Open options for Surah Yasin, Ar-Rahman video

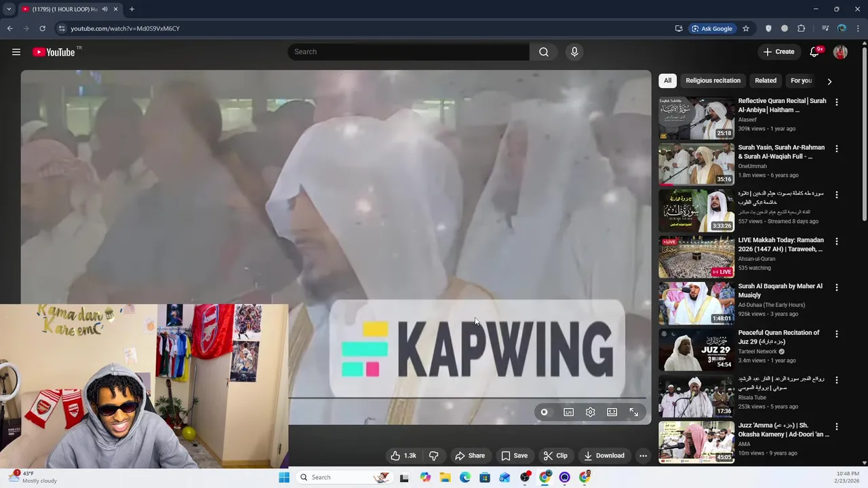click(837, 148)
